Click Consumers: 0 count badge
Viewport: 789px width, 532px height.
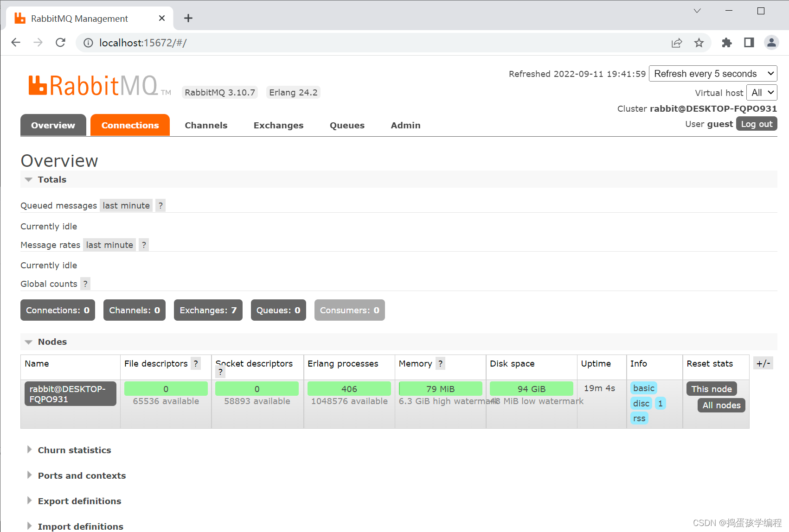pyautogui.click(x=350, y=310)
